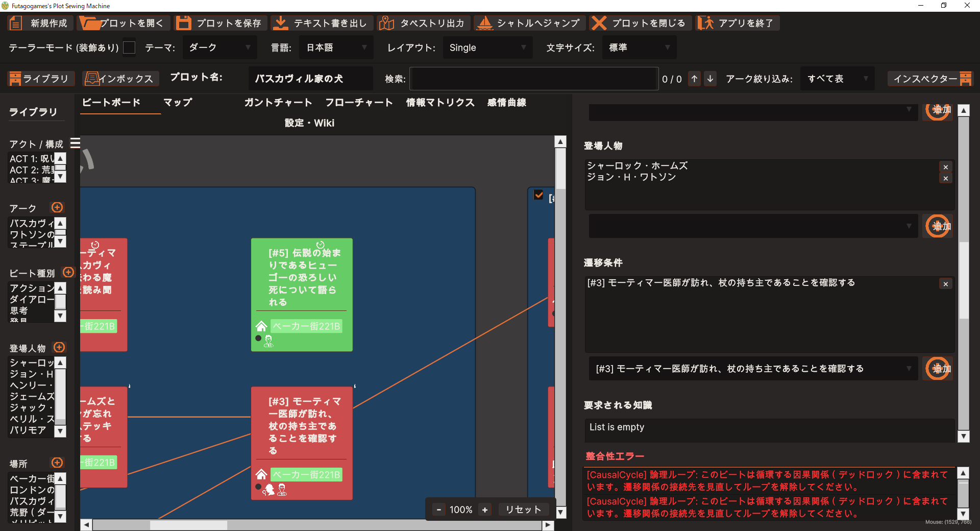Image resolution: width=980 pixels, height=531 pixels.
Task: Open レイアウト dropdown showing Single
Action: [x=487, y=47]
